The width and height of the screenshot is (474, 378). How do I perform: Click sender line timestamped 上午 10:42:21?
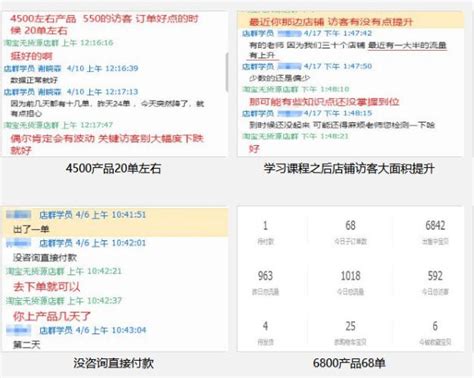(64, 271)
